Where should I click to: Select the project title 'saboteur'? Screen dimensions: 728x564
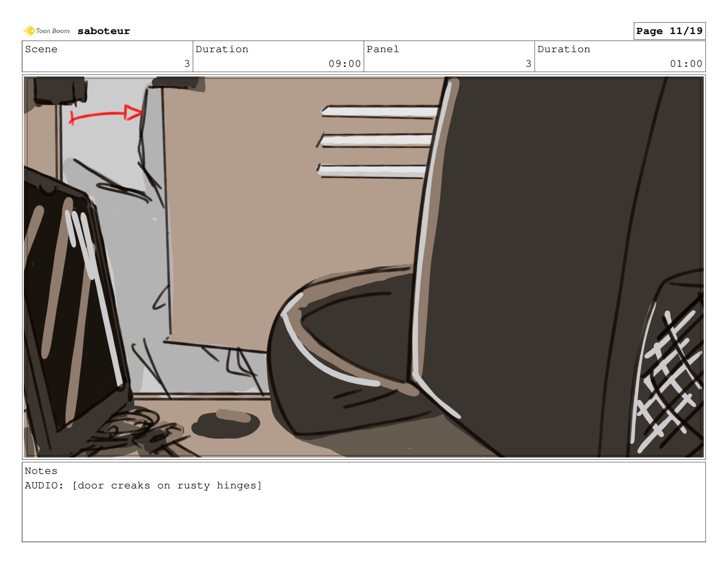(104, 31)
